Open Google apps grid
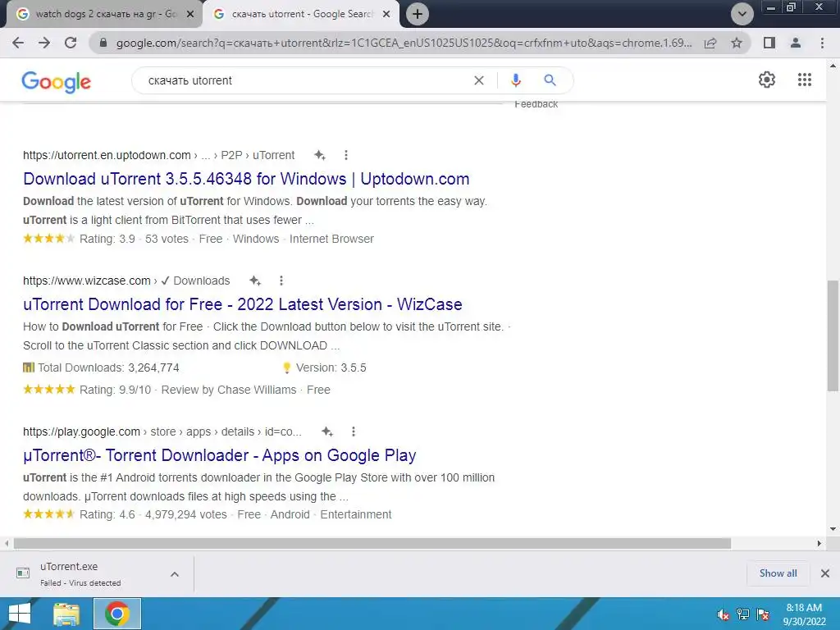 (804, 80)
